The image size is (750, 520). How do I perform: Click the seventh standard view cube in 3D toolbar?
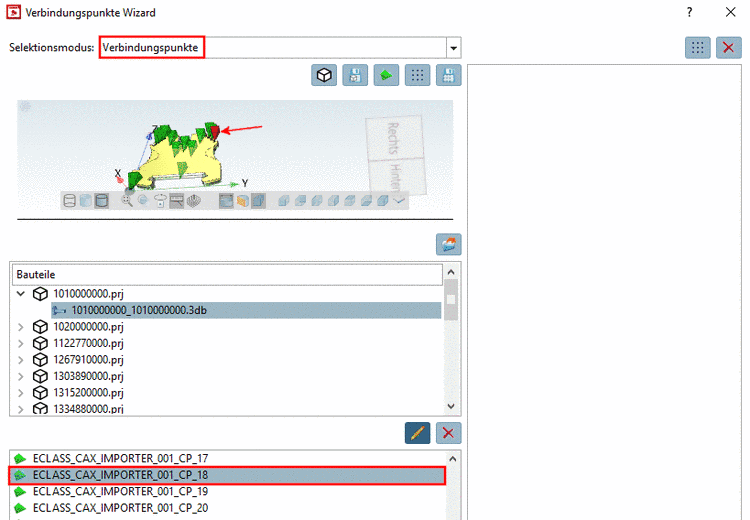point(383,201)
